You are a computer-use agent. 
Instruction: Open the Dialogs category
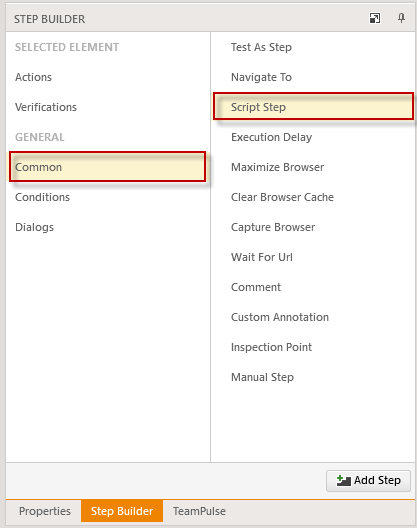tap(34, 227)
